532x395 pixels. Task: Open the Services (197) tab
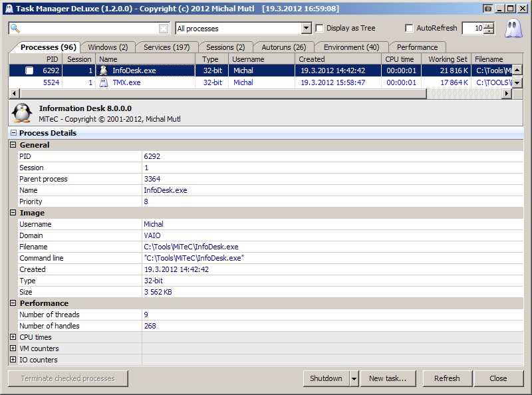tap(167, 47)
